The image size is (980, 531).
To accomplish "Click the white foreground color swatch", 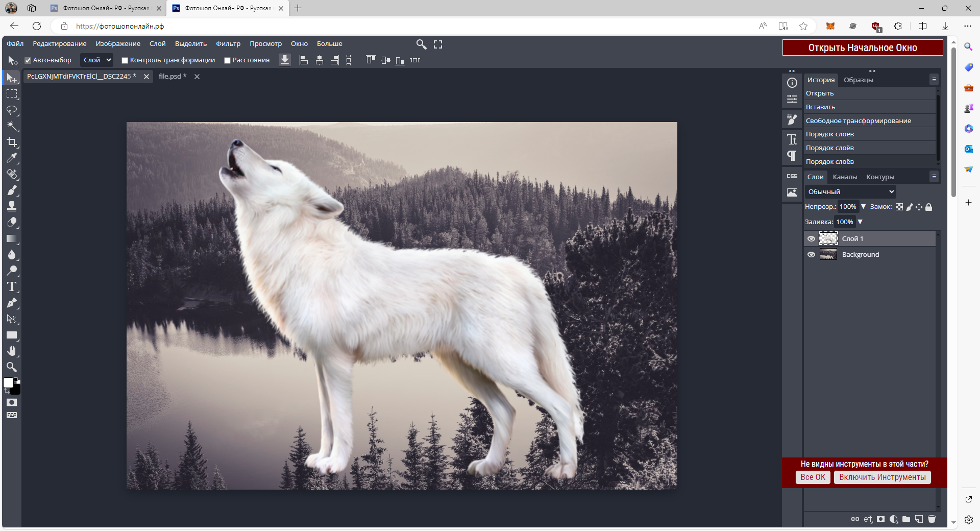I will [8, 383].
